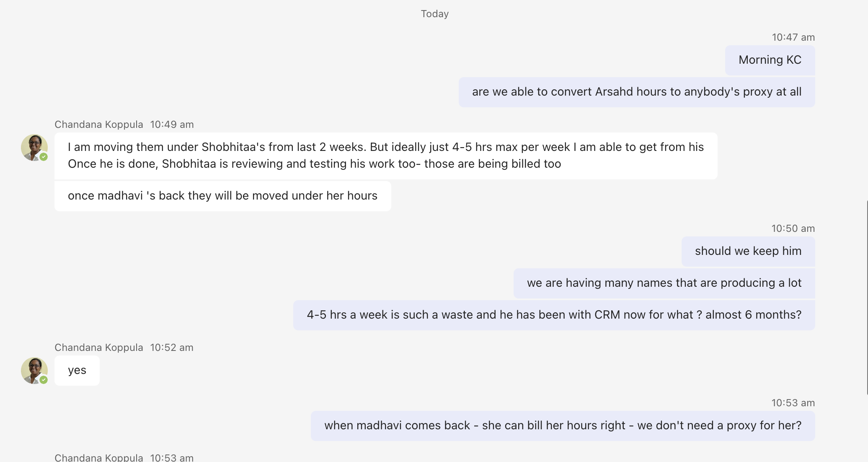Click the 10:47 am timestamp
This screenshot has width=868, height=462.
pyautogui.click(x=793, y=37)
